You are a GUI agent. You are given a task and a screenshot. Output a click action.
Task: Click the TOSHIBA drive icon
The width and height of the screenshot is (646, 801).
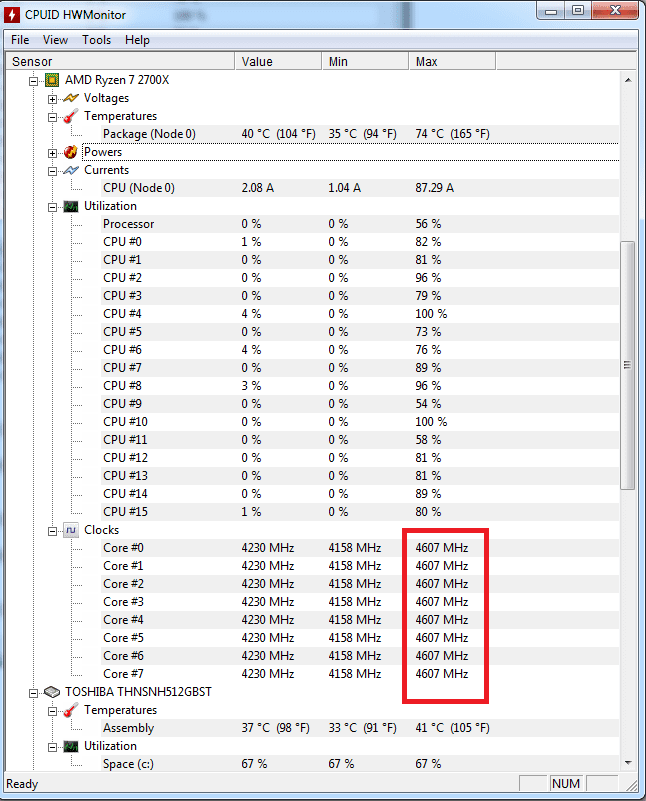tap(52, 692)
